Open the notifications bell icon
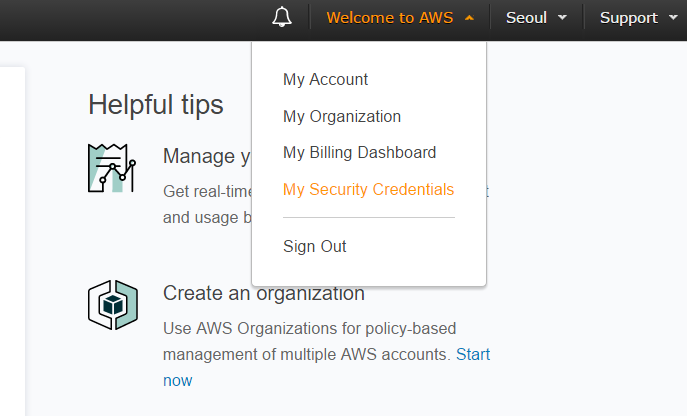 282,17
